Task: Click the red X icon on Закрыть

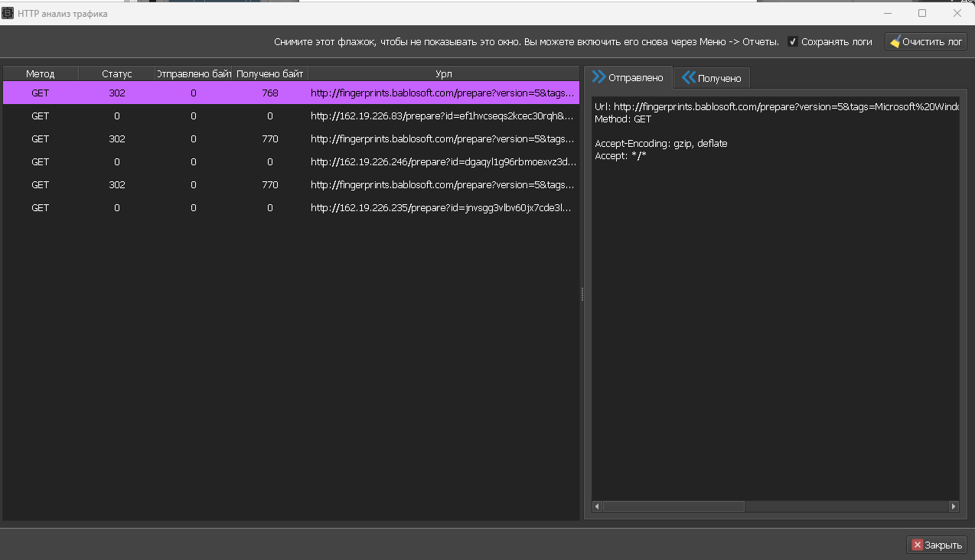Action: point(917,545)
